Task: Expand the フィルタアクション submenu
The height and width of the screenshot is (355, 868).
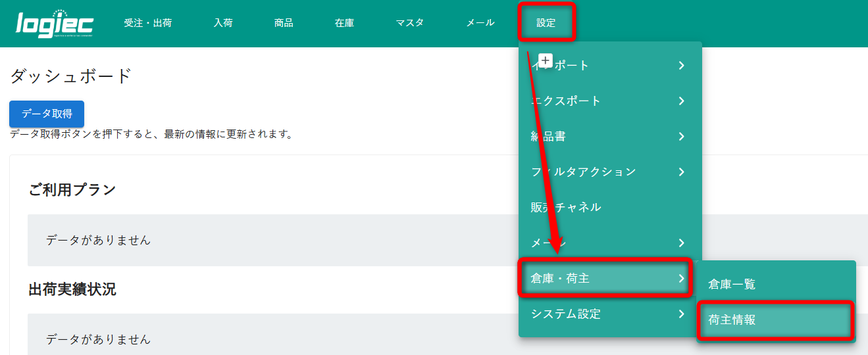Action: coord(609,172)
